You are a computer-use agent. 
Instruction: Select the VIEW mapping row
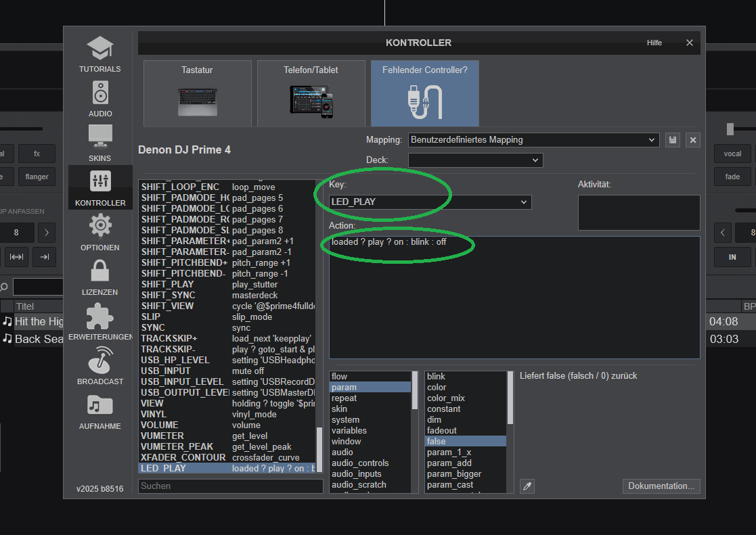click(x=227, y=403)
